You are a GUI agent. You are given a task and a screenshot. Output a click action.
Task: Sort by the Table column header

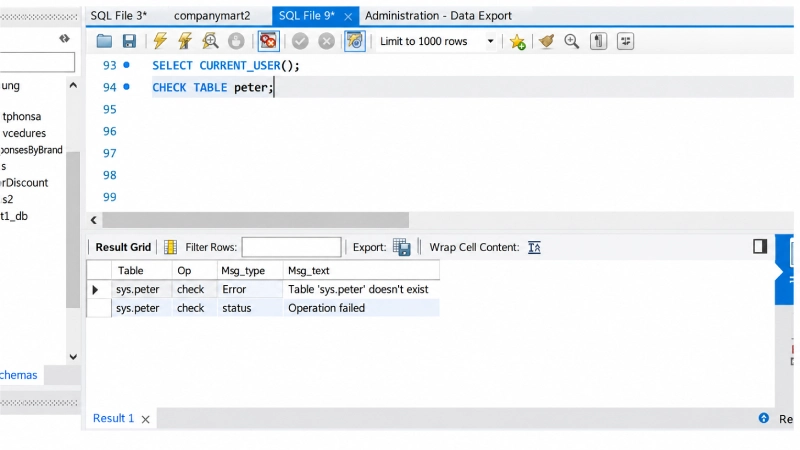tap(141, 270)
